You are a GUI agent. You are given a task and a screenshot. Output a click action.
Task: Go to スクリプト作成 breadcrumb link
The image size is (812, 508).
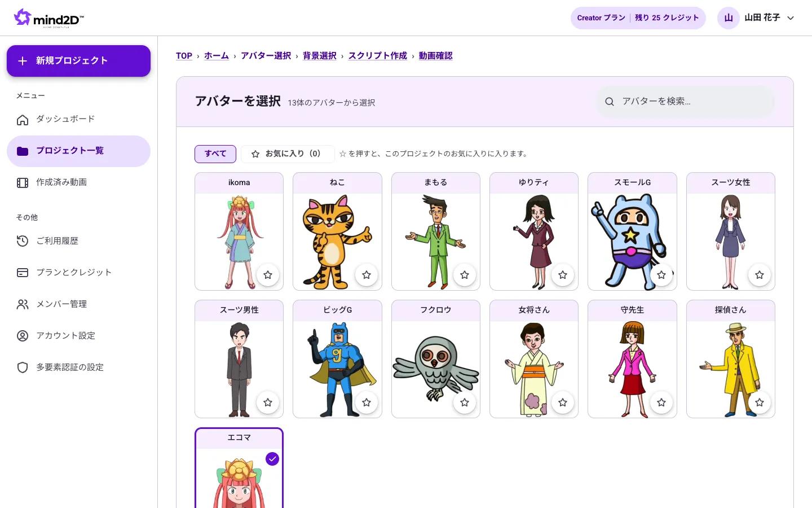click(378, 56)
